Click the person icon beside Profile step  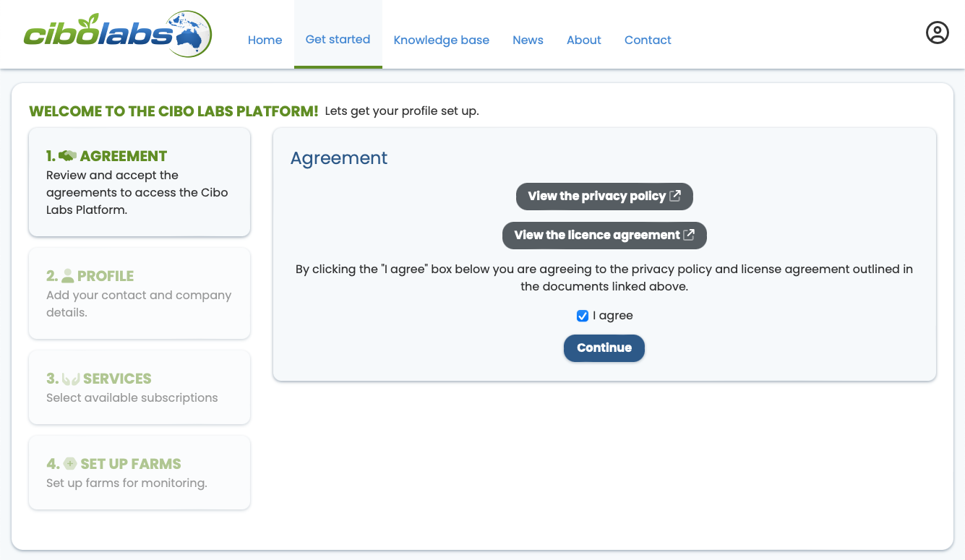coord(68,276)
